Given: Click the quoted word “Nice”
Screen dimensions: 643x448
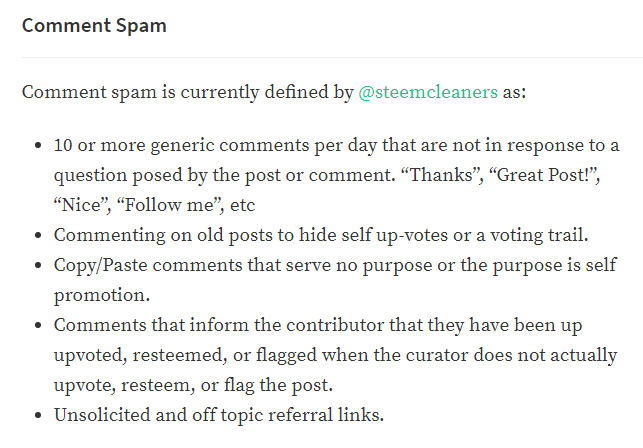Looking at the screenshot, I should pyautogui.click(x=82, y=205).
